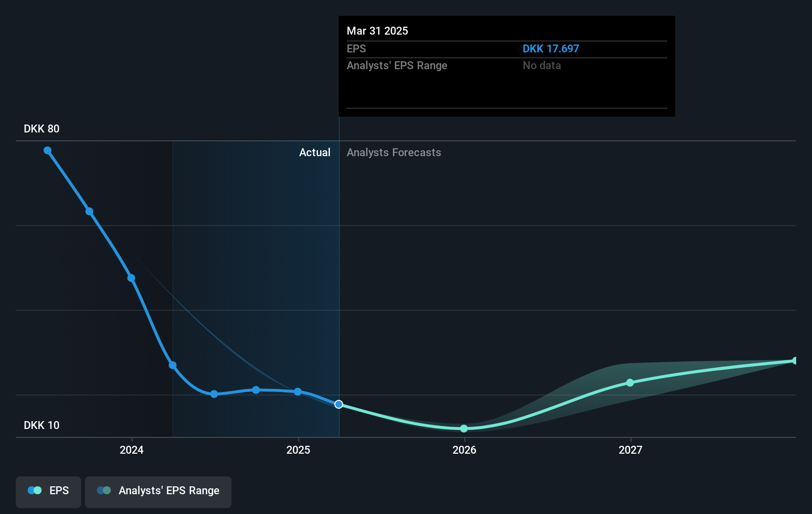Open the Mar 31 2025 tooltip header
Viewport: 812px width, 514px height.
[377, 31]
